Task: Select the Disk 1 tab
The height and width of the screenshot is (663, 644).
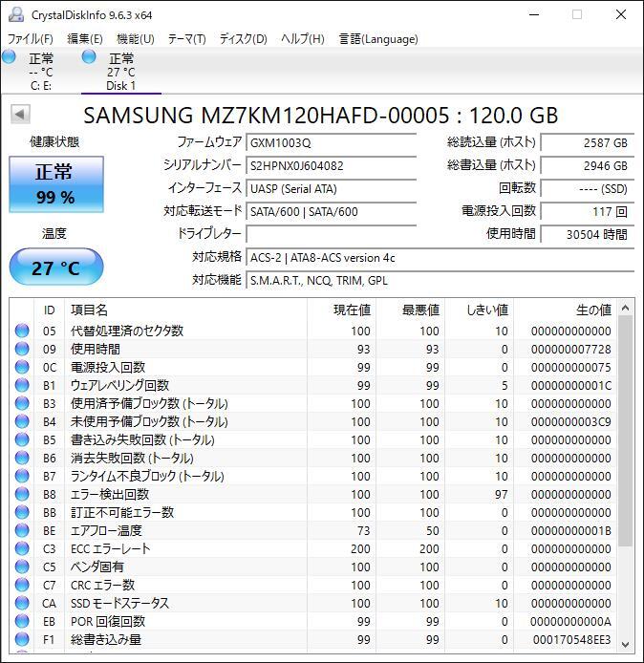Action: 121,71
